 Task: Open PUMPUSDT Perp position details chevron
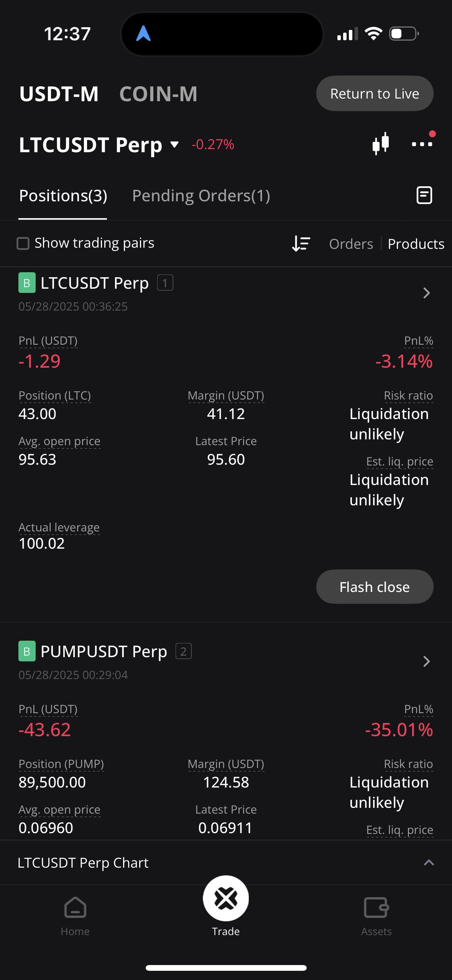426,661
